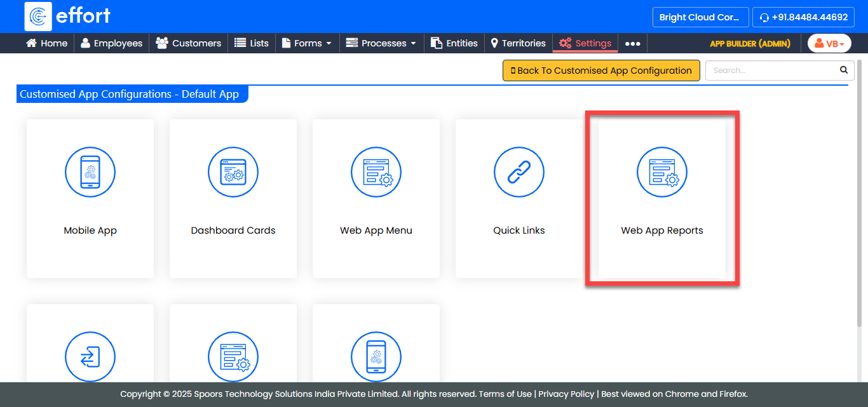Click the Effort logo icon
The width and height of the screenshot is (868, 407).
pos(38,17)
